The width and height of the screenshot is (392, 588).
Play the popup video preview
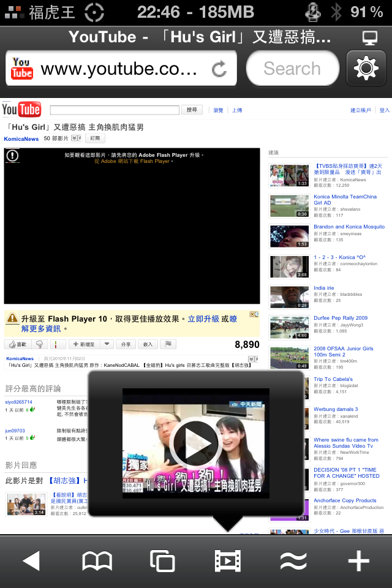coord(195,443)
